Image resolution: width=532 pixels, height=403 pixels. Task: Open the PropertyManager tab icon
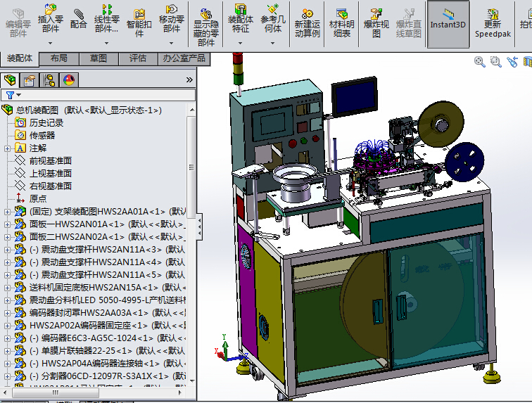[x=30, y=80]
